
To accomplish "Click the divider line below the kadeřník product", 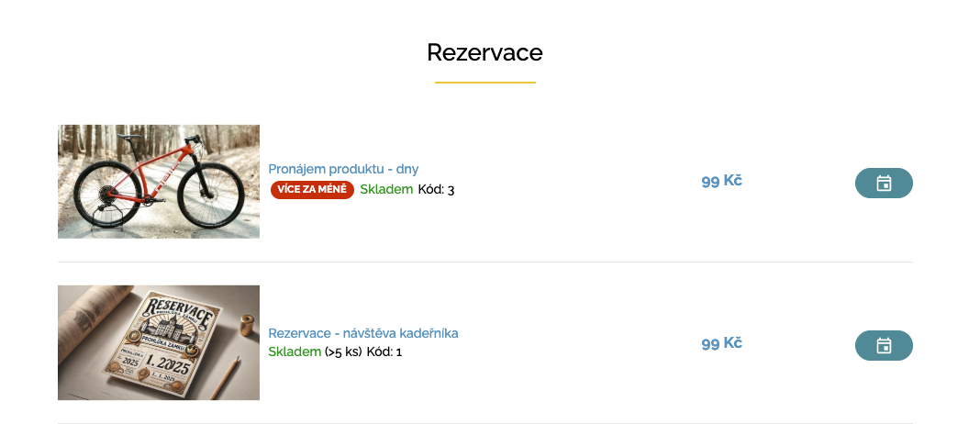I will pyautogui.click(x=484, y=422).
